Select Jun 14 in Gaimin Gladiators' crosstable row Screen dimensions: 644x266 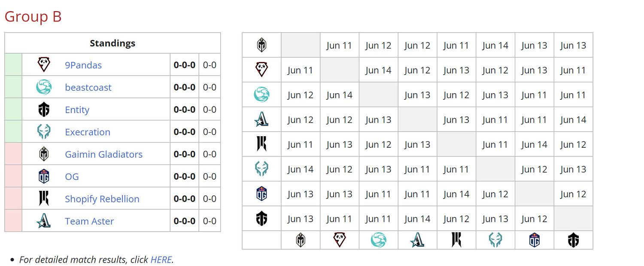click(x=495, y=46)
